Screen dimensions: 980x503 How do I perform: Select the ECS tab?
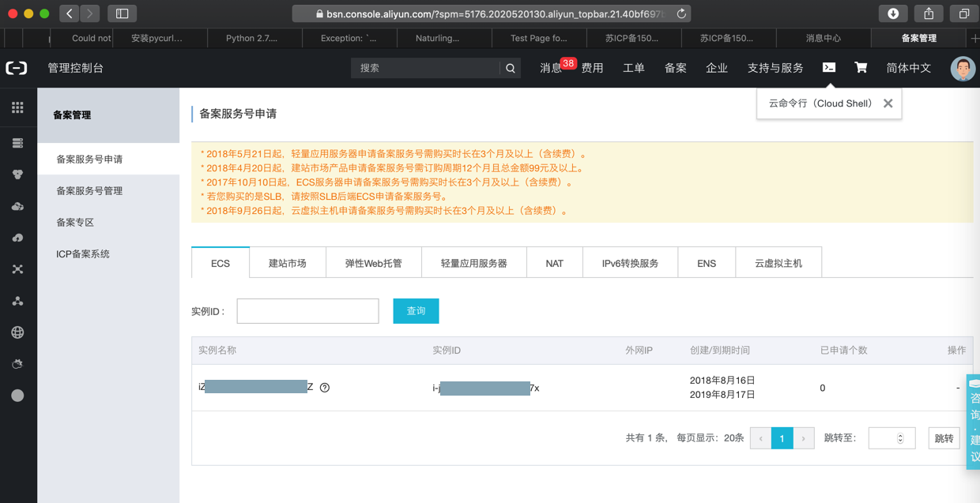click(220, 263)
